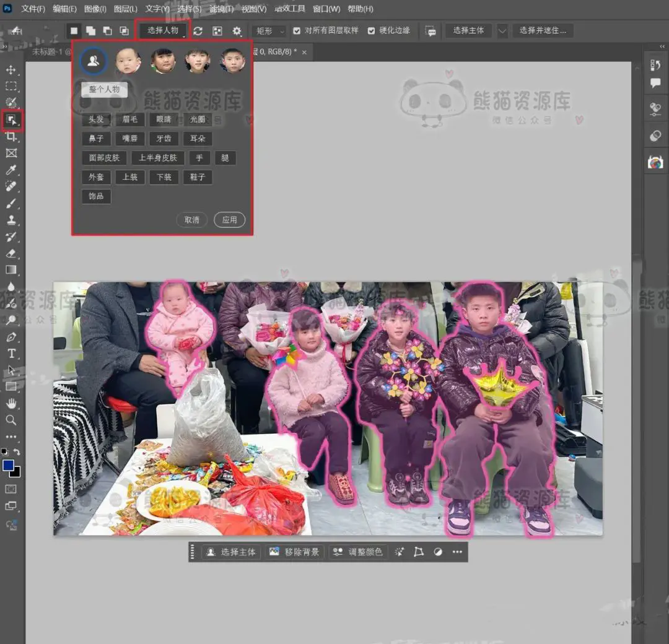
Task: Open the dropdown arrow next to 选择主体
Action: click(502, 31)
